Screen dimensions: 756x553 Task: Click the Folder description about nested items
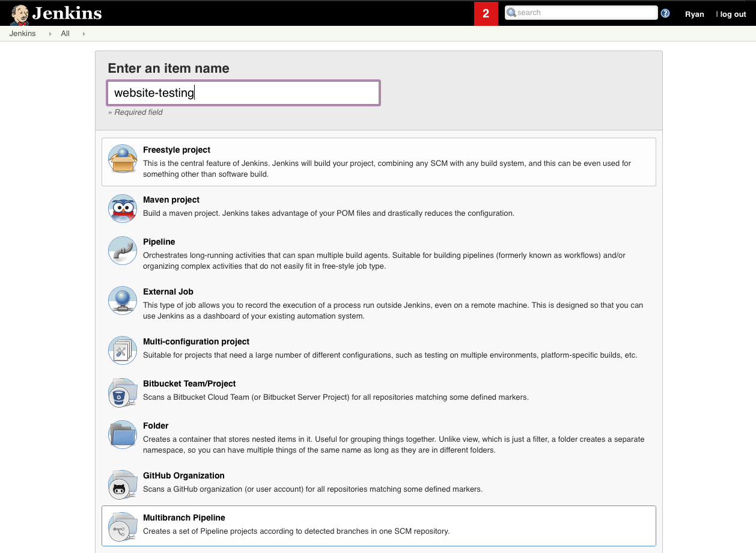pyautogui.click(x=394, y=445)
